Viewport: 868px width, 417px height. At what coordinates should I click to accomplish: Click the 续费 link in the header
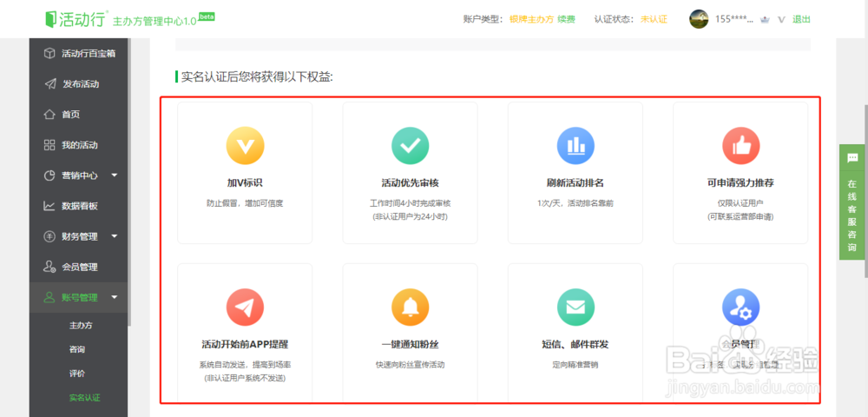(566, 19)
